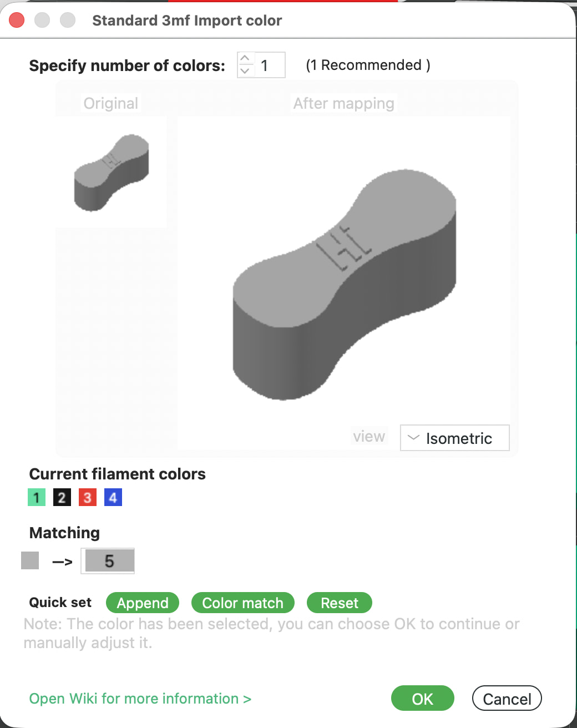
Task: Open the Isometric view dropdown
Action: click(454, 438)
